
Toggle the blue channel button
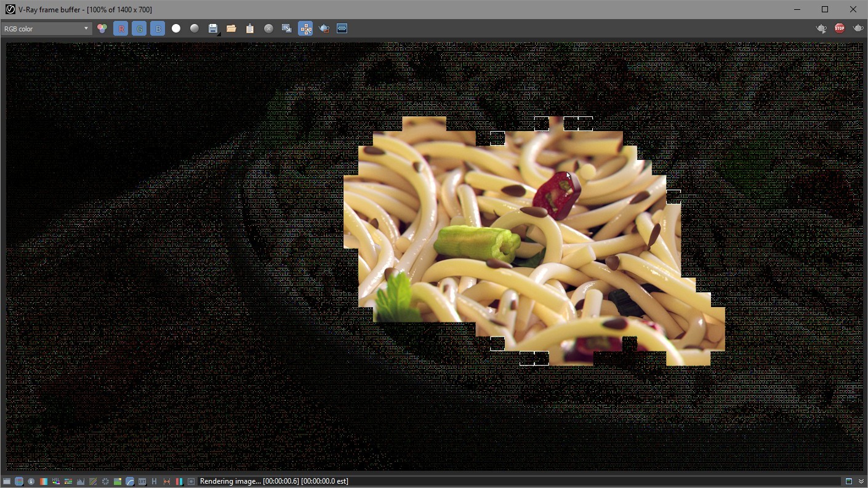(158, 29)
